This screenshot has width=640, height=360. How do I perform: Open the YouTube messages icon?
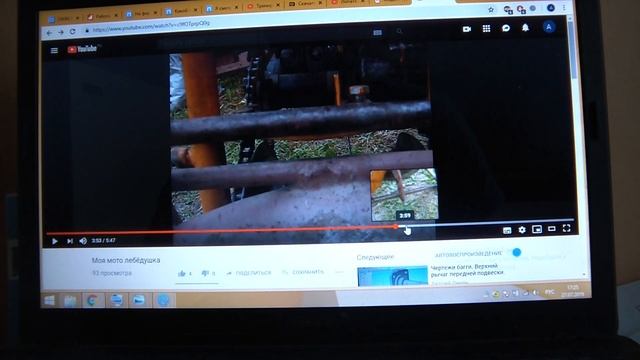[506, 28]
